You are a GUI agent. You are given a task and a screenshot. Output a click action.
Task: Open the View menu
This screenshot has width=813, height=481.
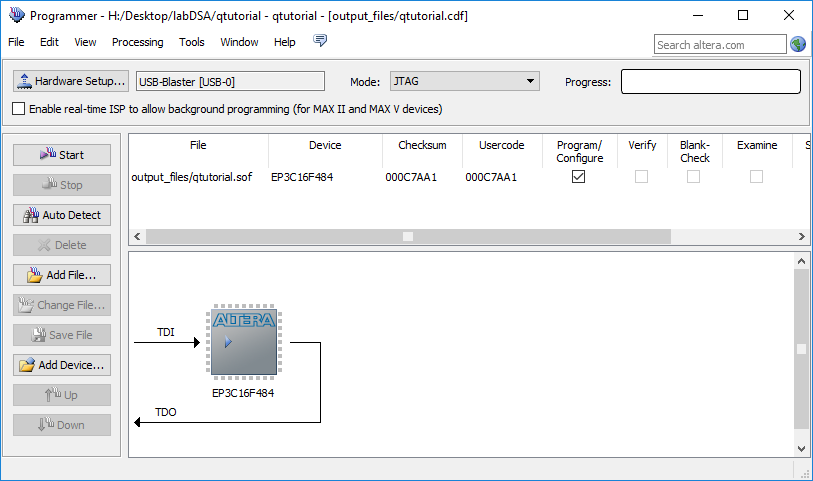(x=85, y=42)
